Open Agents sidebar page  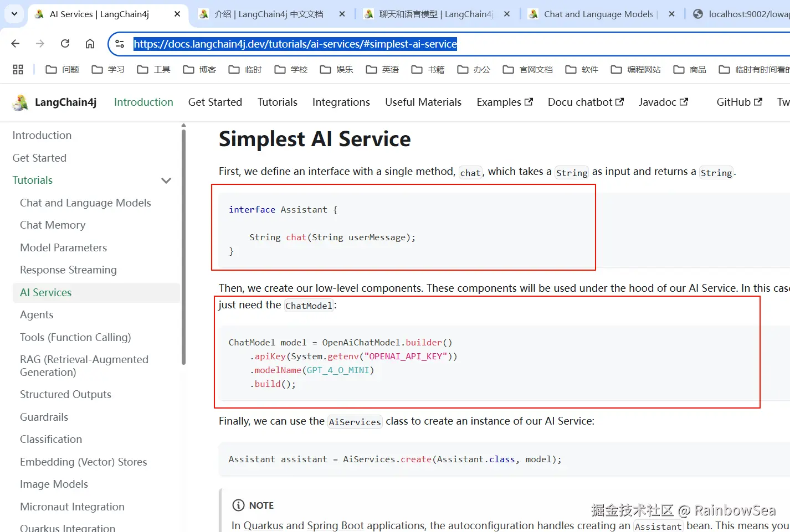point(37,315)
